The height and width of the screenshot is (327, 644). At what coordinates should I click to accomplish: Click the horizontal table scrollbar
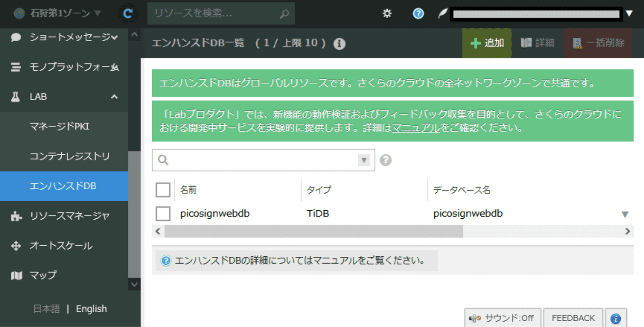click(x=313, y=231)
